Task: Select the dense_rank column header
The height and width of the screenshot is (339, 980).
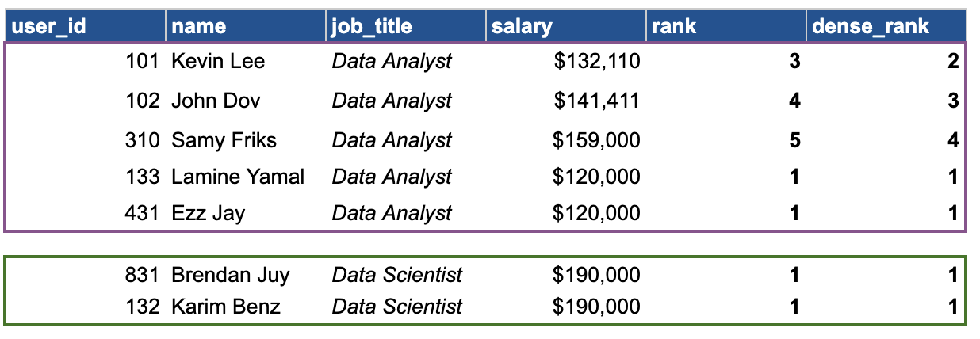Action: tap(886, 26)
